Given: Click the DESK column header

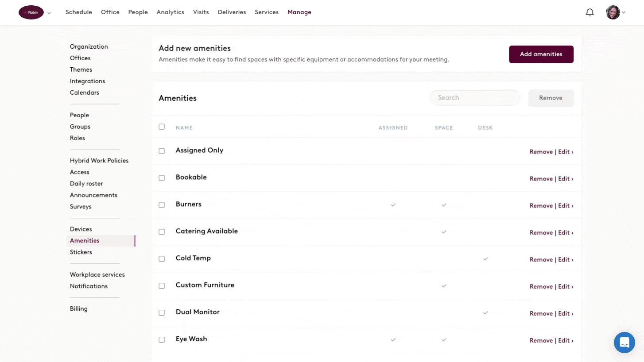Looking at the screenshot, I should [x=485, y=128].
